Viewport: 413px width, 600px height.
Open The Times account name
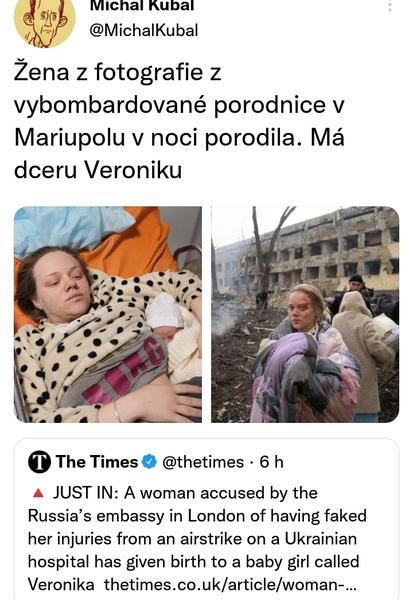pyautogui.click(x=97, y=462)
